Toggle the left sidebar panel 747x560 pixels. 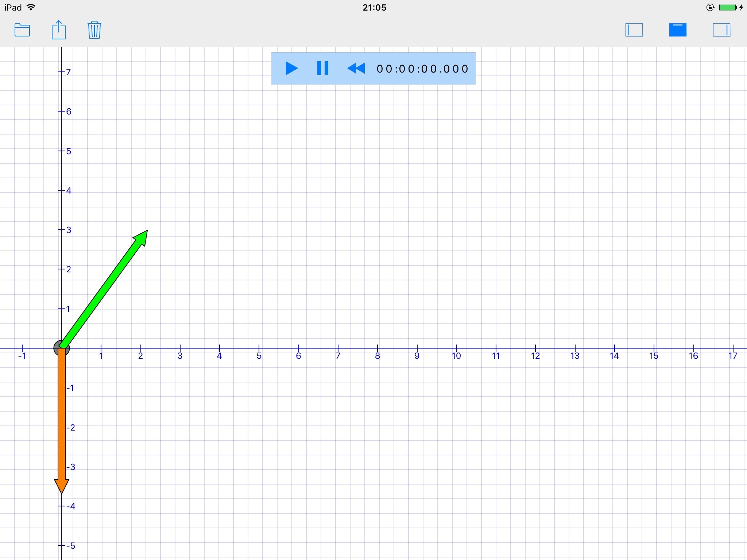click(634, 30)
